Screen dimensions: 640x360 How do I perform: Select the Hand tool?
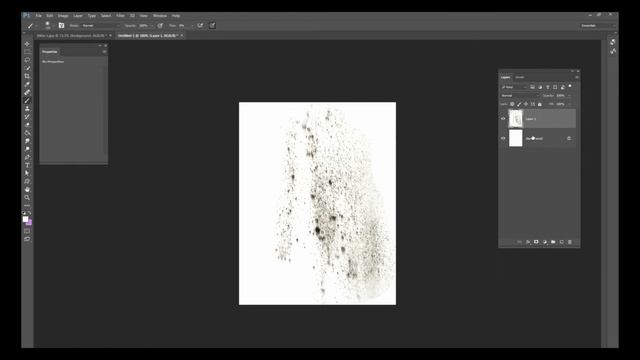[27, 189]
